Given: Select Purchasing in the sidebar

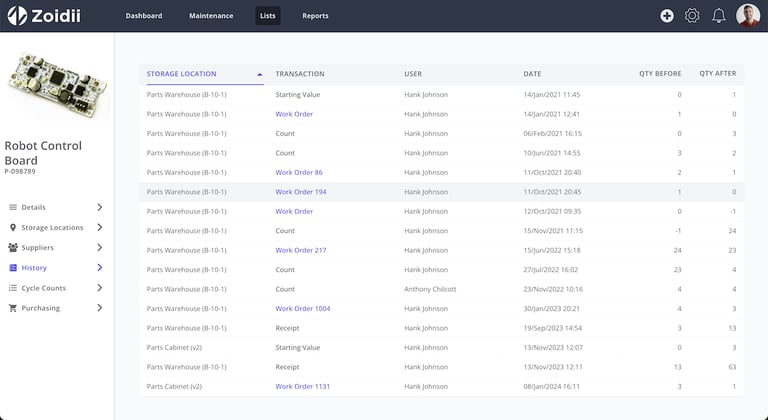Looking at the screenshot, I should click(x=41, y=308).
